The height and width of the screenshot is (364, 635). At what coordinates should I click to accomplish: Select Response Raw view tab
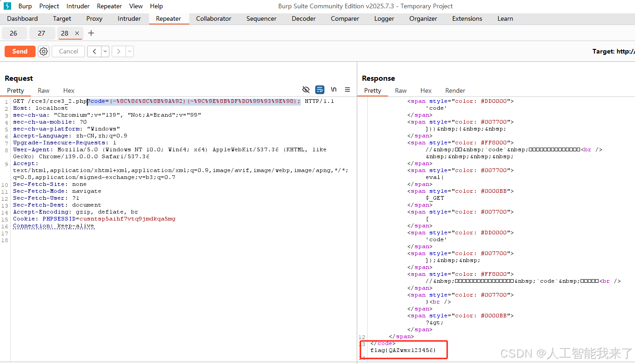tap(401, 90)
